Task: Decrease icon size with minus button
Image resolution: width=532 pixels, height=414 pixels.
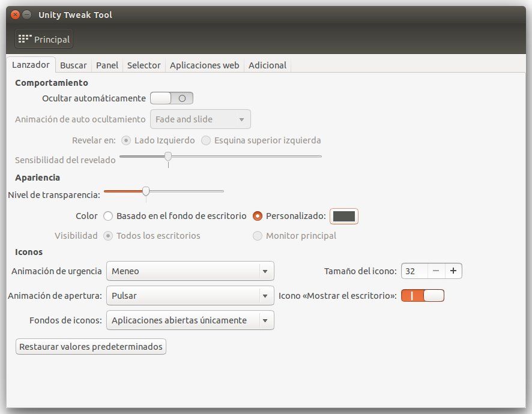Action: pyautogui.click(x=436, y=271)
